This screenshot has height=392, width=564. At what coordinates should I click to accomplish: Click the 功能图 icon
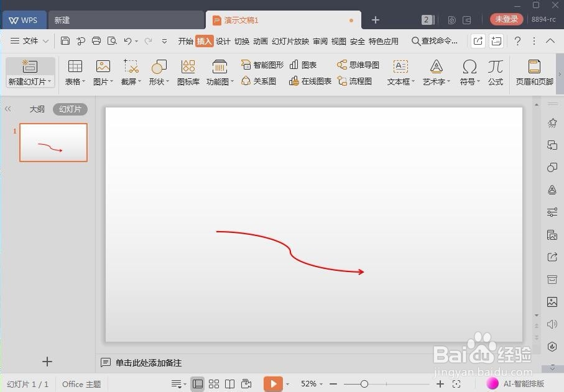coord(220,66)
